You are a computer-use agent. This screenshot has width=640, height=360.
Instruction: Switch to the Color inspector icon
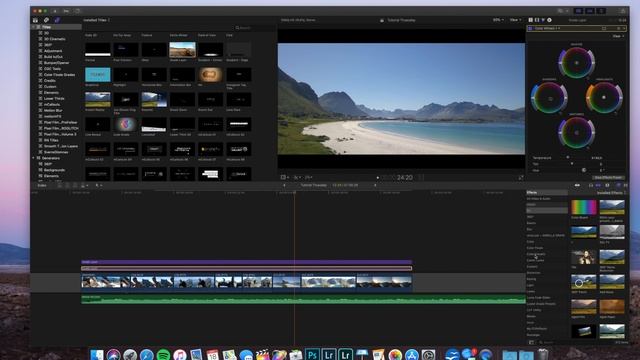tap(543, 20)
